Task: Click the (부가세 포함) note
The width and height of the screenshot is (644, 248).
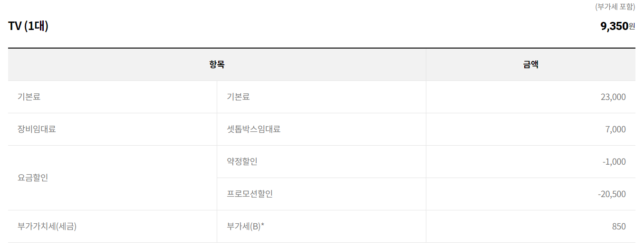Action: coord(615,7)
